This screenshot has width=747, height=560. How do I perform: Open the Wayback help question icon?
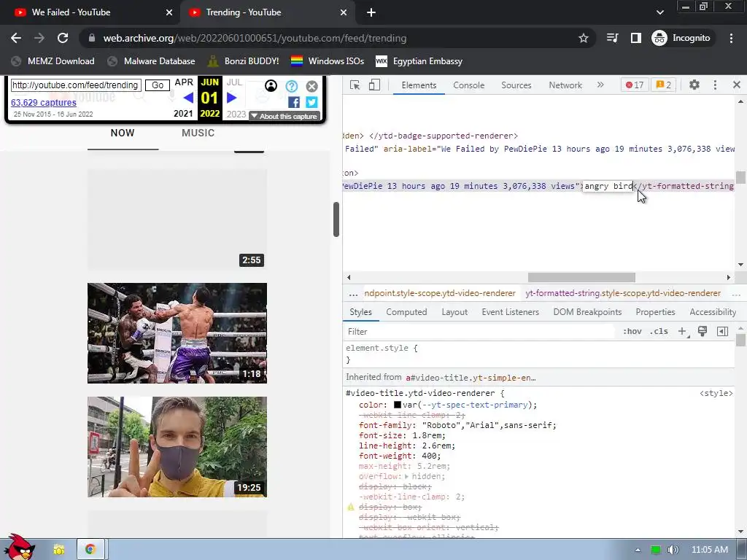(x=292, y=86)
